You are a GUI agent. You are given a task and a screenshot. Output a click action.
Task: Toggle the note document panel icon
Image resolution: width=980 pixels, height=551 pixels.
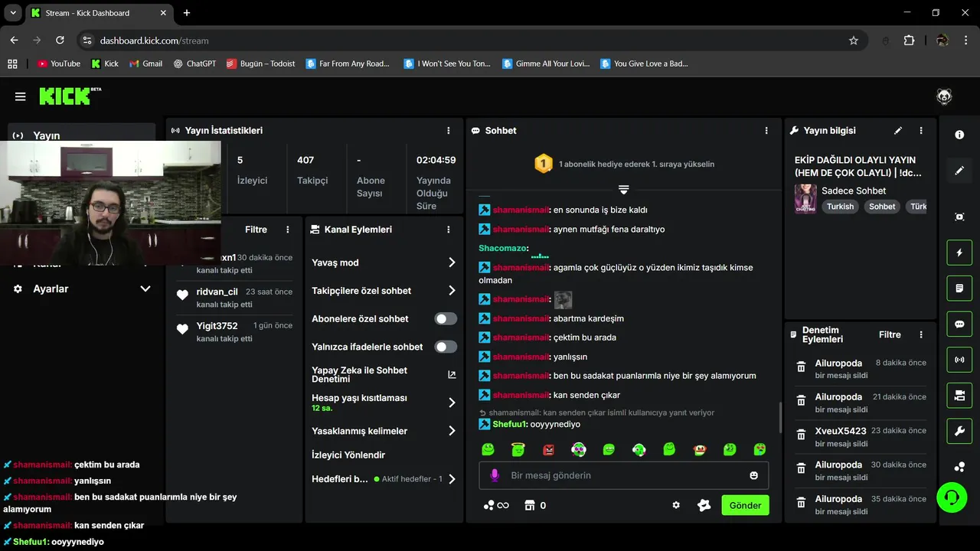point(959,289)
